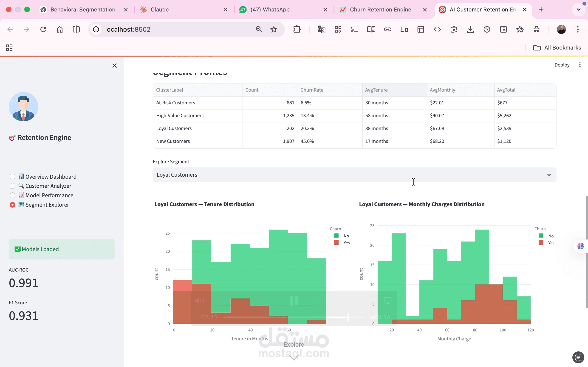
Task: Open the extensions puzzle icon
Action: pos(297,29)
